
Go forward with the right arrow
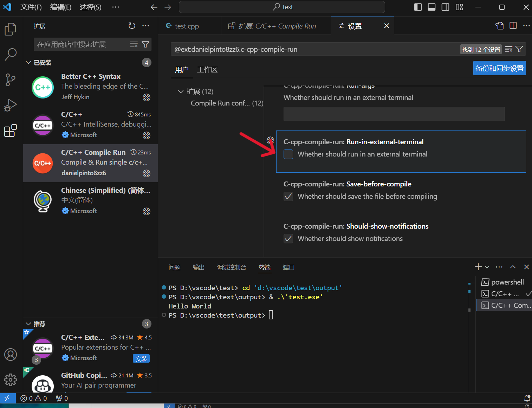(x=168, y=7)
